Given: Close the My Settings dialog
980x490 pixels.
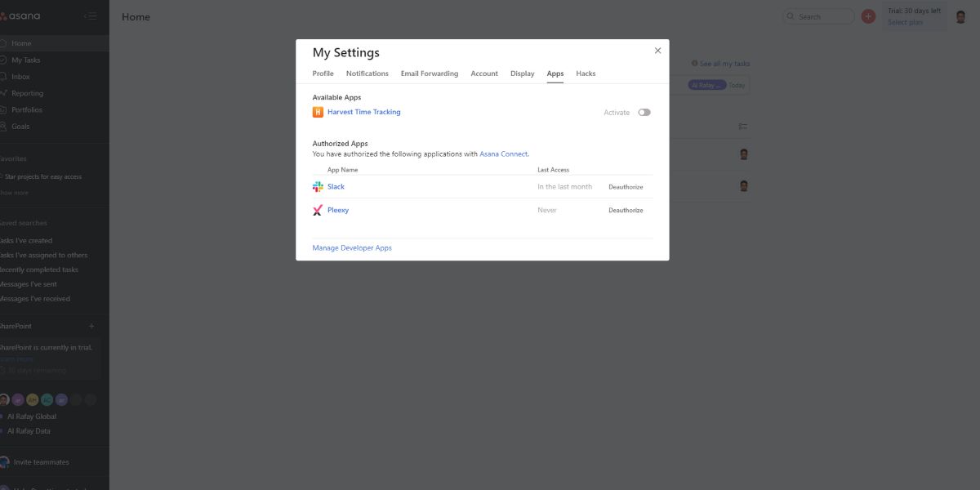Looking at the screenshot, I should 657,51.
